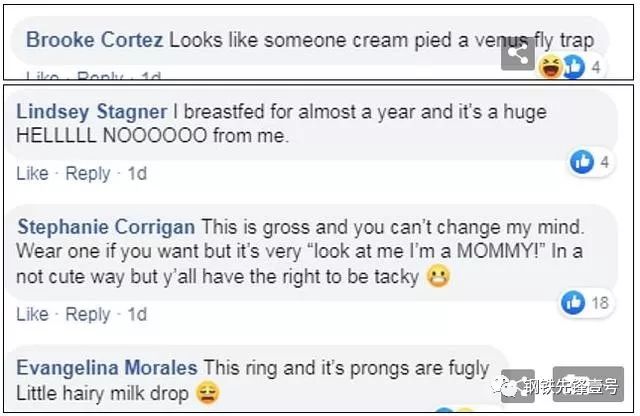640x416 pixels.
Task: Reply to Lindsey Stagner's comment
Action: [88, 174]
